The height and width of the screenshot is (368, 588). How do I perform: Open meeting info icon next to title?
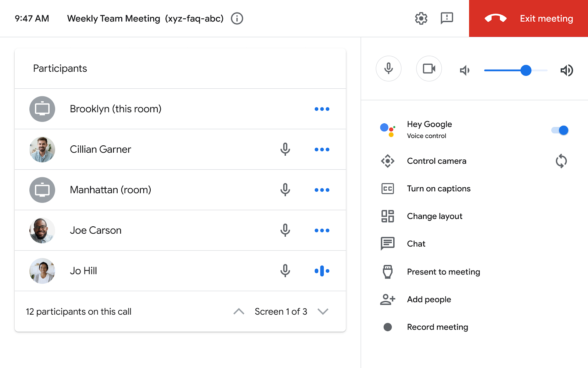pos(237,18)
